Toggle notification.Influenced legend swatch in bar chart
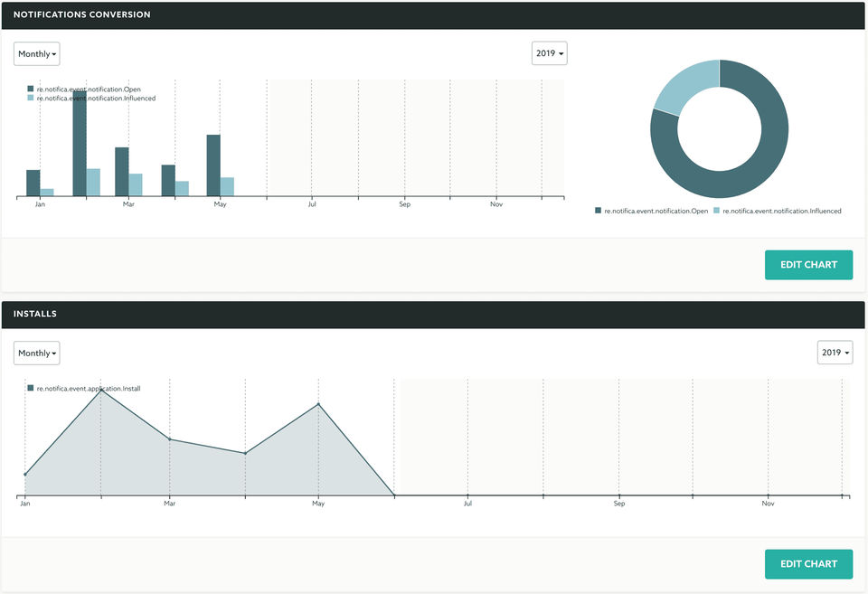Image resolution: width=868 pixels, height=594 pixels. point(31,98)
